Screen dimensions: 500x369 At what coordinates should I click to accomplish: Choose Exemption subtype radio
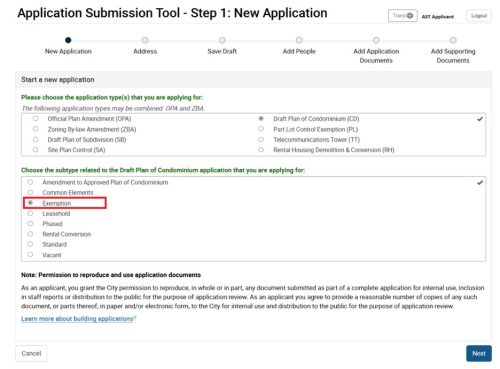pos(30,203)
